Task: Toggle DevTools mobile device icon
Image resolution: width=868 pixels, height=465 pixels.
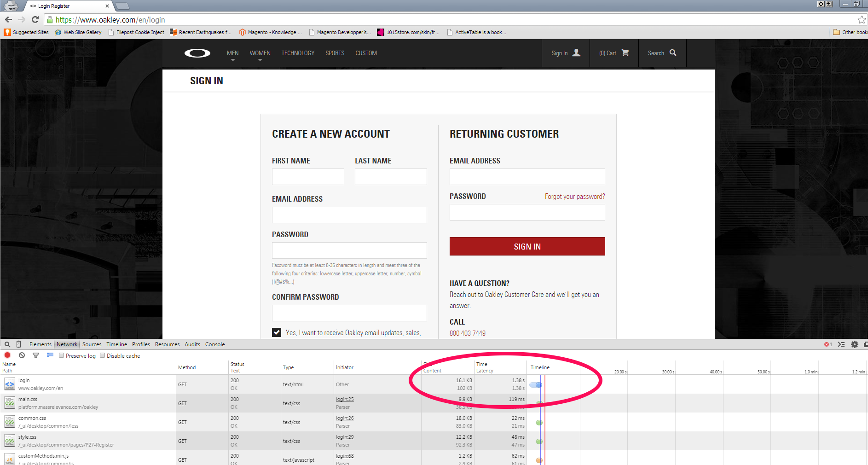Action: tap(19, 344)
